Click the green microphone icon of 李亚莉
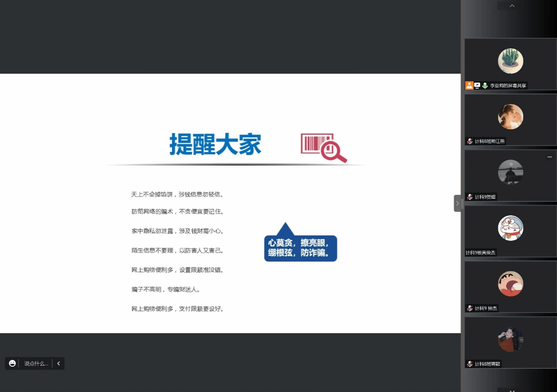The image size is (557, 392). click(485, 86)
